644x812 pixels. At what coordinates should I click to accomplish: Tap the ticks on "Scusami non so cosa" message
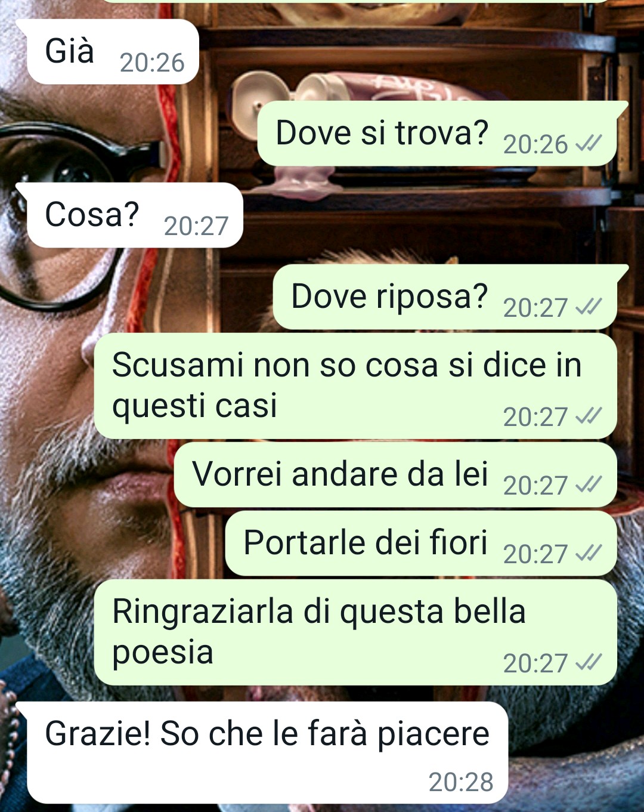pos(588,416)
